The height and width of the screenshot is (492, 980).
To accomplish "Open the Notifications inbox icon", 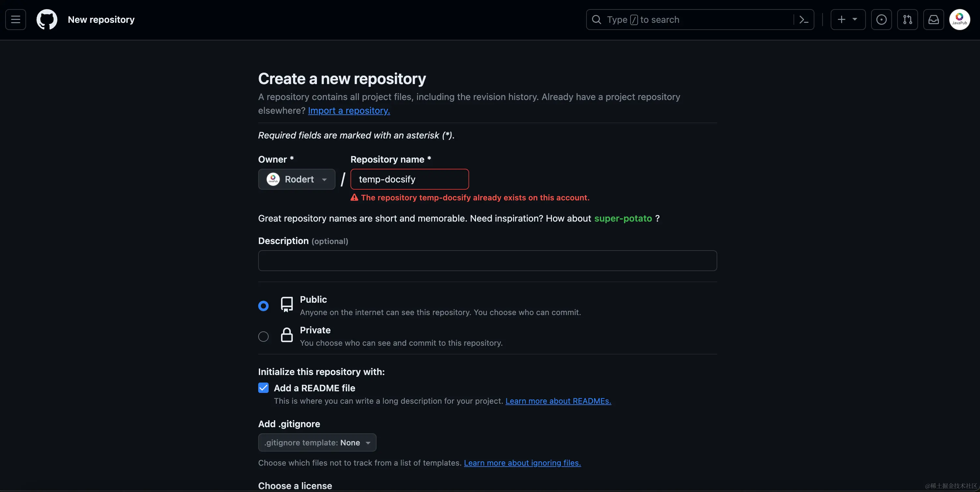I will click(933, 20).
